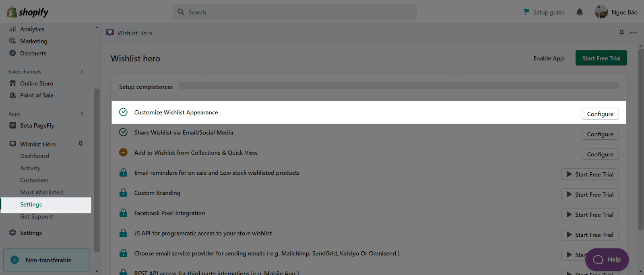Unpin Wishlist Hero from the sidebar
Screen dimensions: 644x275
[x=80, y=144]
